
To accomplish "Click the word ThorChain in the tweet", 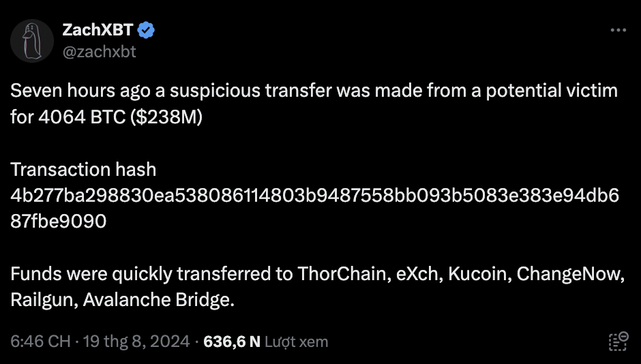I will [x=342, y=274].
